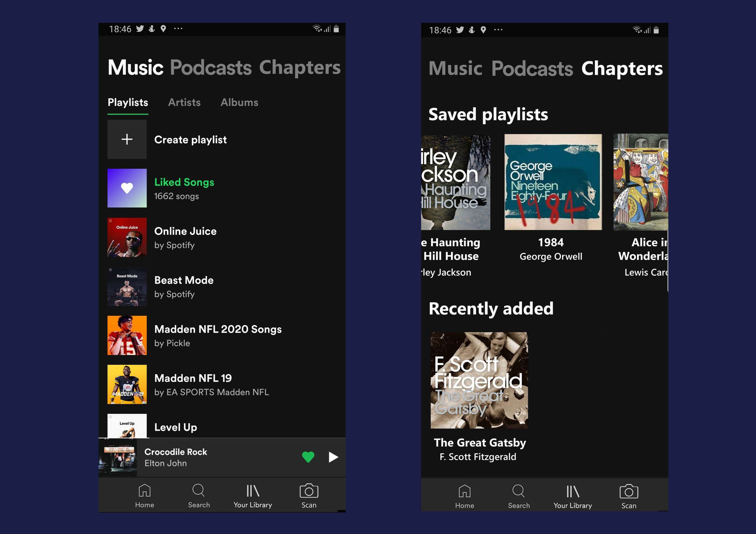Tap 1984 title text
This screenshot has width=756, height=534.
[x=551, y=242]
